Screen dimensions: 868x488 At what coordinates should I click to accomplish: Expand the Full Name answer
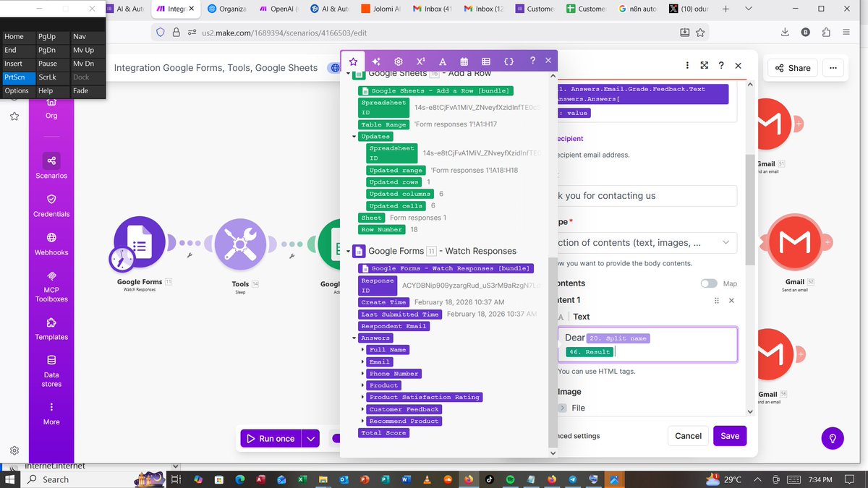point(362,350)
